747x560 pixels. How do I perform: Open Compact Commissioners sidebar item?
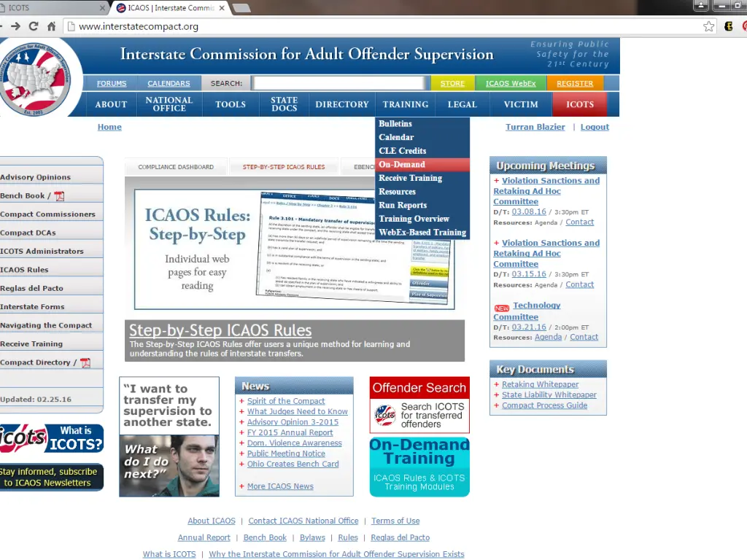click(51, 214)
